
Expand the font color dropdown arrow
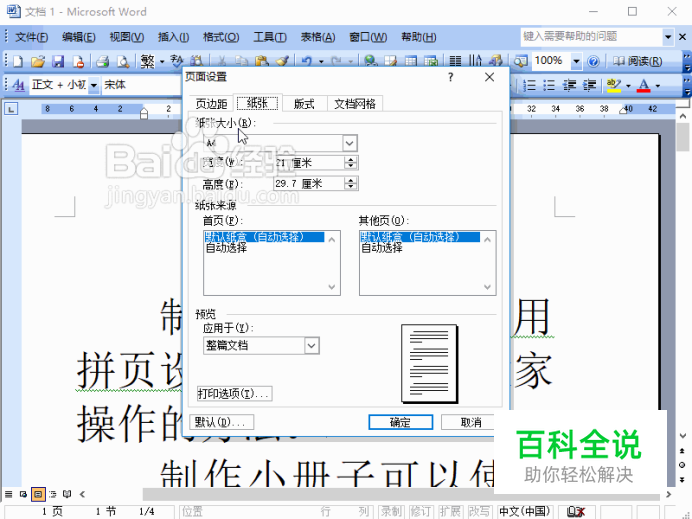point(658,85)
